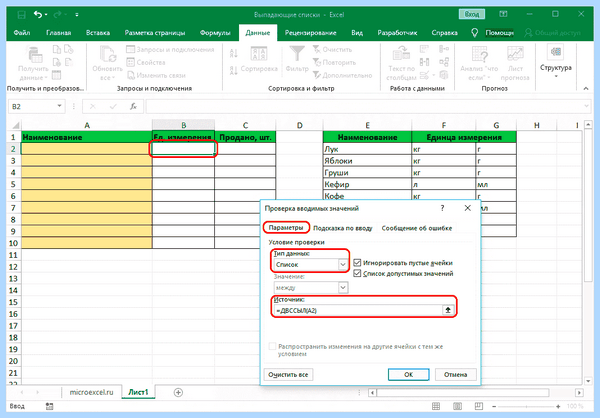
Task: Collapse the ribbon with the chevron
Action: tap(586, 88)
